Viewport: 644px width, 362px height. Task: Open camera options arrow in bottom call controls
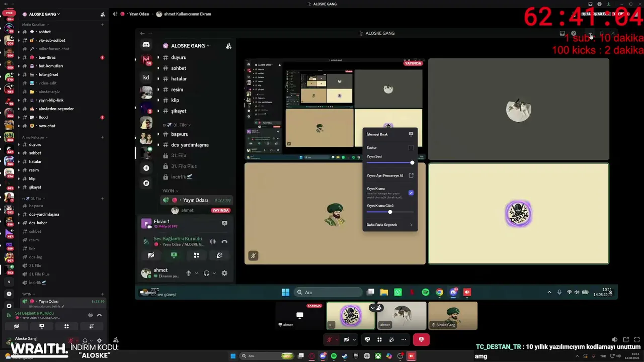tap(354, 339)
